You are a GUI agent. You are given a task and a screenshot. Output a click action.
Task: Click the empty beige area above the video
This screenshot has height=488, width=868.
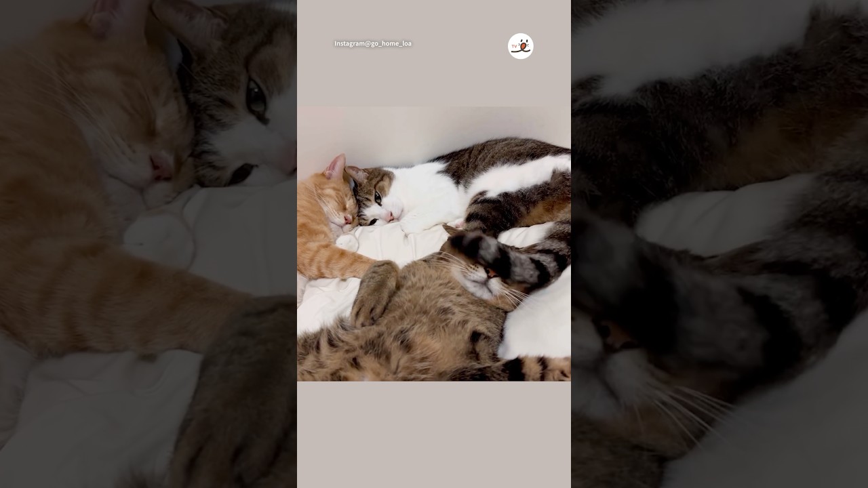[x=434, y=78]
